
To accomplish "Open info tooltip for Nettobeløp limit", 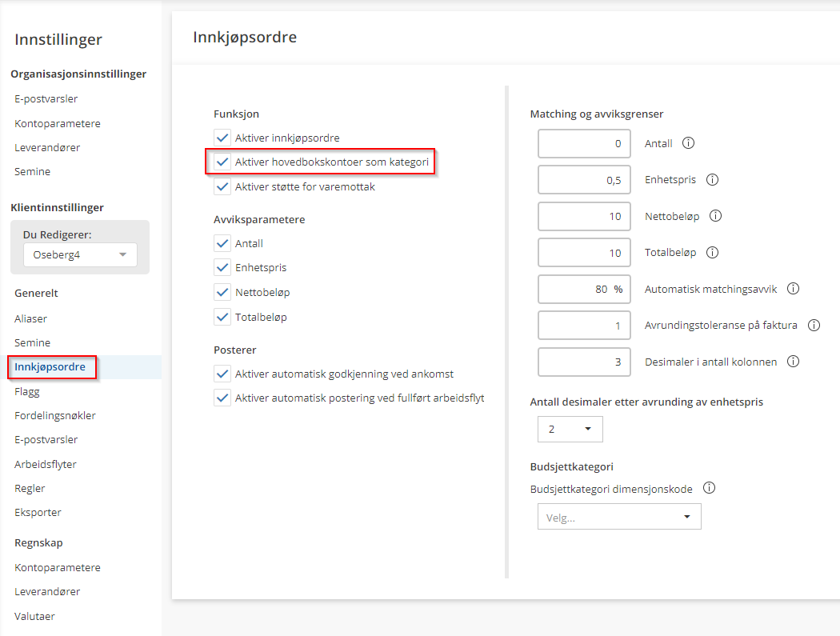I will 716,216.
